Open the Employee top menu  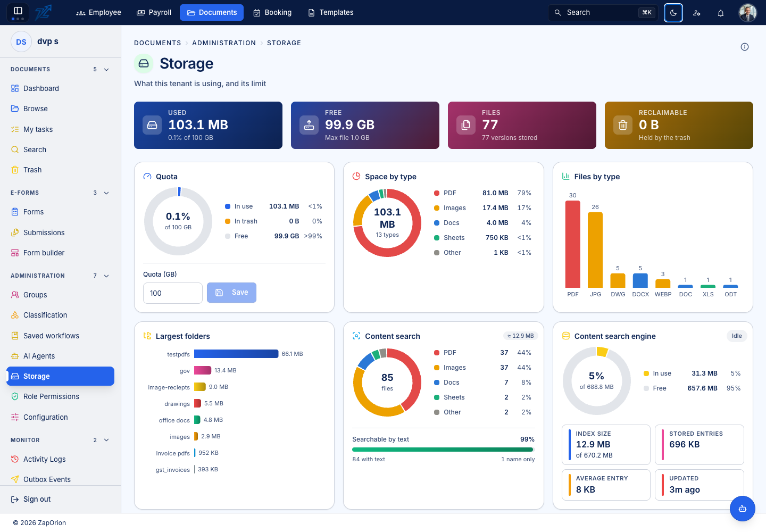click(x=98, y=13)
